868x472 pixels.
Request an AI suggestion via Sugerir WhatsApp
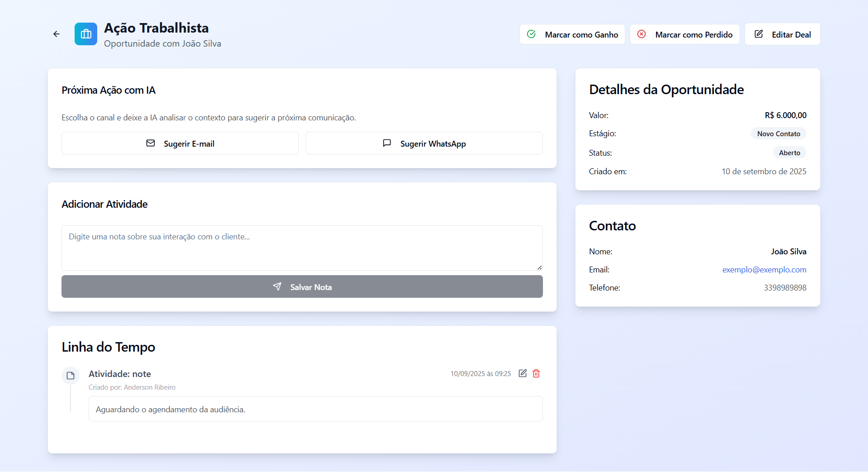424,143
